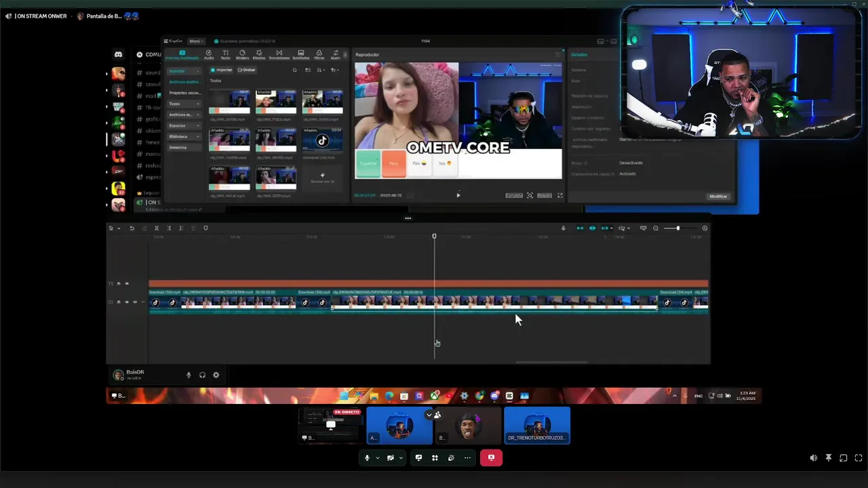This screenshot has height=488, width=868.
Task: Click the share screen icon in call controls
Action: [x=418, y=457]
